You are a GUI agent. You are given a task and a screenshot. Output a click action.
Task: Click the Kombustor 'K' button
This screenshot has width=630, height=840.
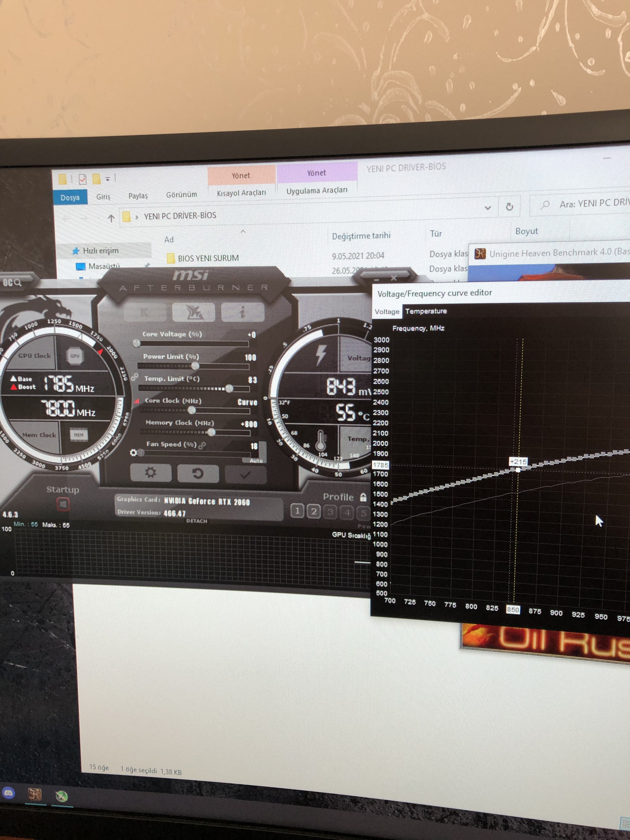pos(144,312)
